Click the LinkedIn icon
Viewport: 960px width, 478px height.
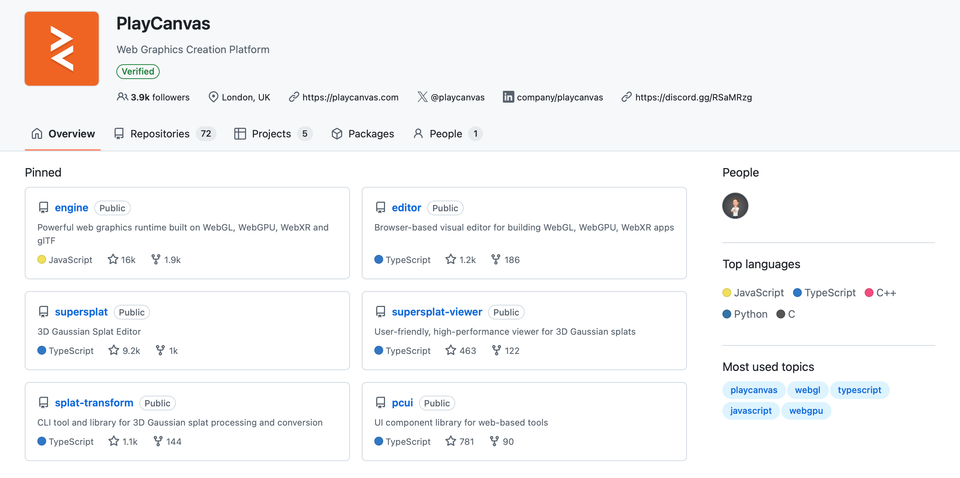pos(508,97)
